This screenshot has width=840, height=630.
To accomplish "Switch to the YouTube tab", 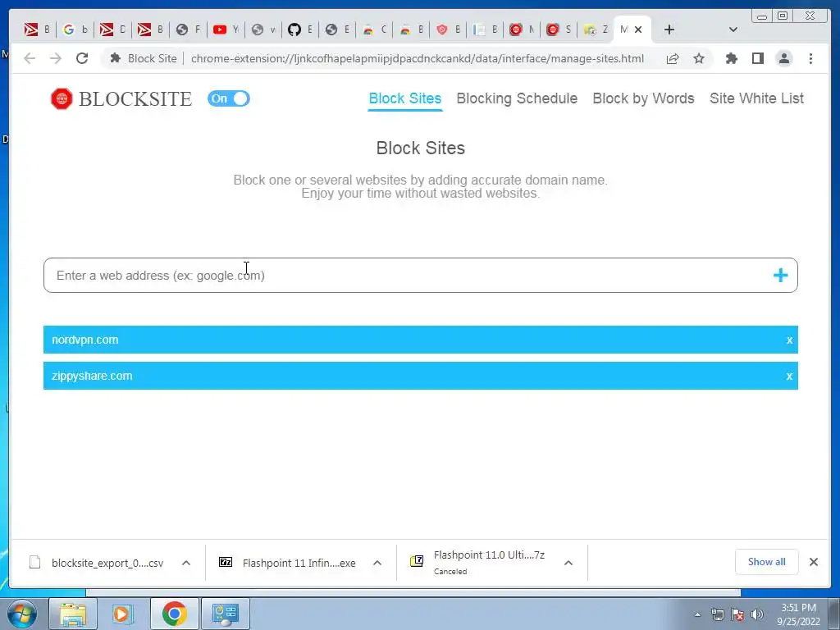I will coord(226,30).
